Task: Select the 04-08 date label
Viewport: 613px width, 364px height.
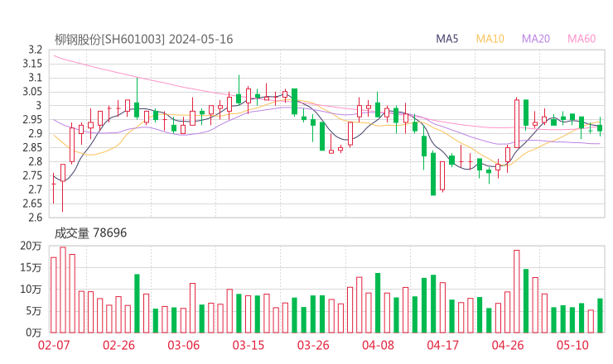Action: coord(378,345)
